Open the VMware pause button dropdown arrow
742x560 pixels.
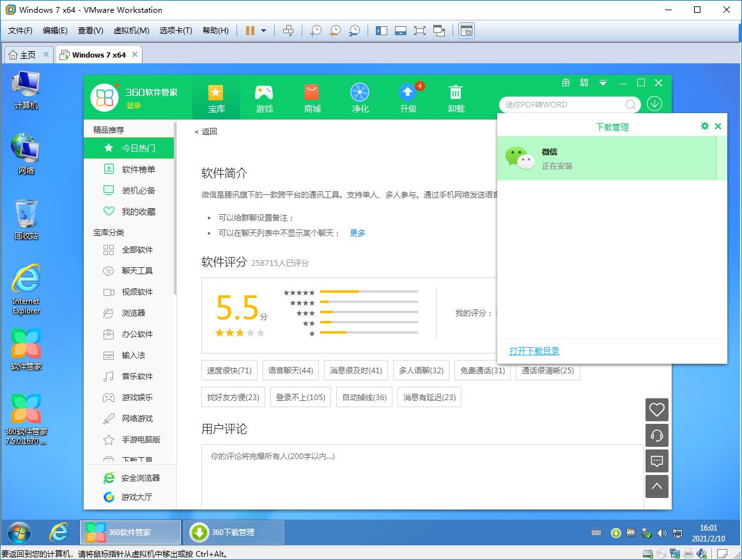tap(264, 31)
